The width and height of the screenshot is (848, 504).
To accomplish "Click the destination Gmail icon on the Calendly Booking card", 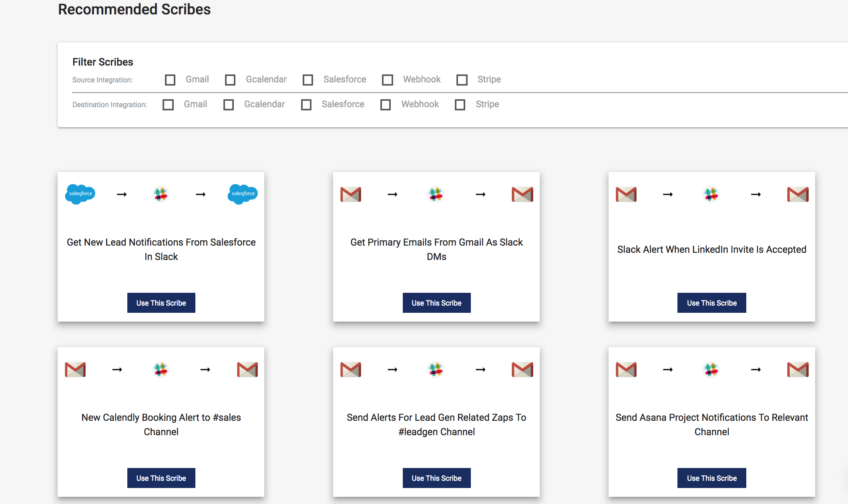I will pyautogui.click(x=247, y=370).
